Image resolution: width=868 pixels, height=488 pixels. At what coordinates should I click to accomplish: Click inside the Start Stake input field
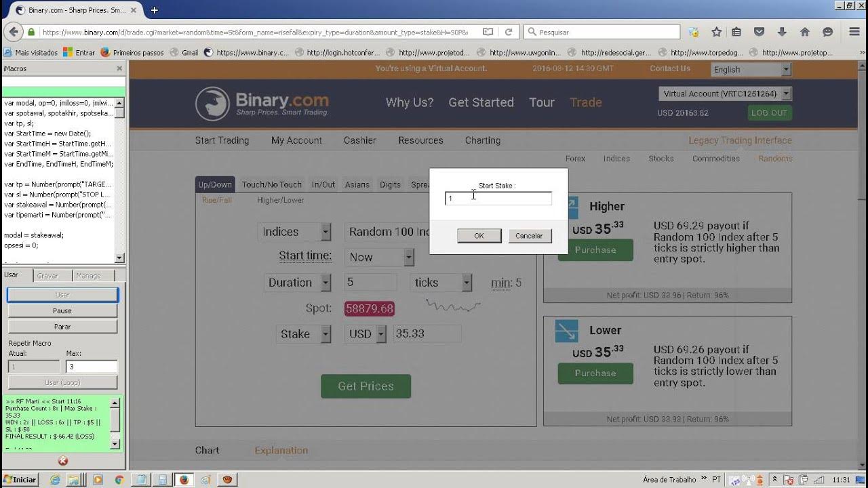(x=498, y=199)
